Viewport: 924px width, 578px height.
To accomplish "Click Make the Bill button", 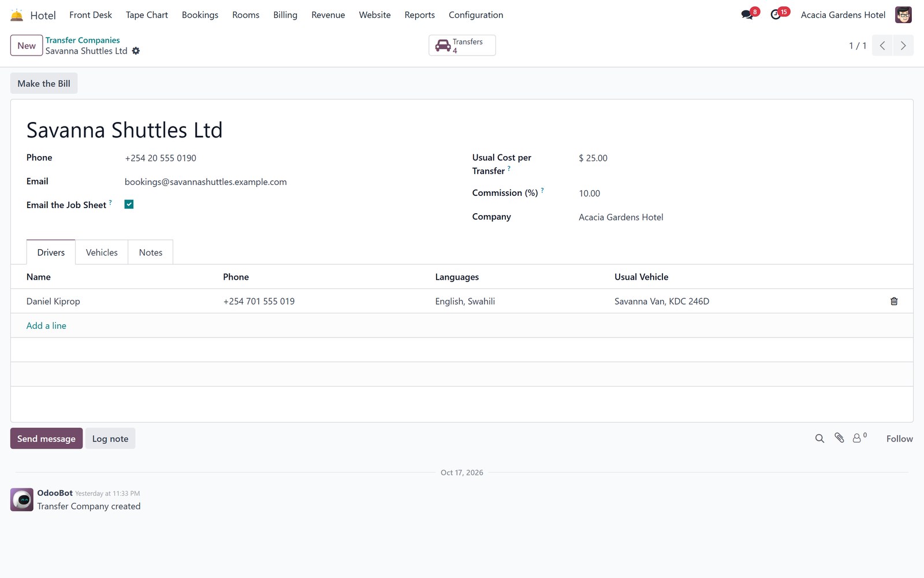I will (44, 83).
